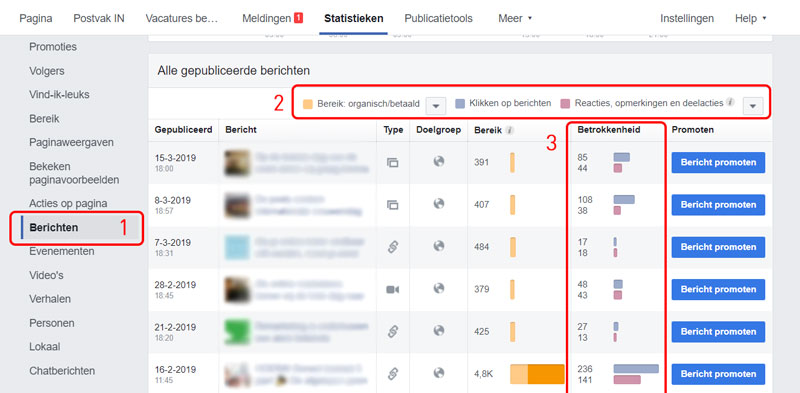
Task: Click the globe audience icon for 8-3-2019 post
Action: pos(439,204)
